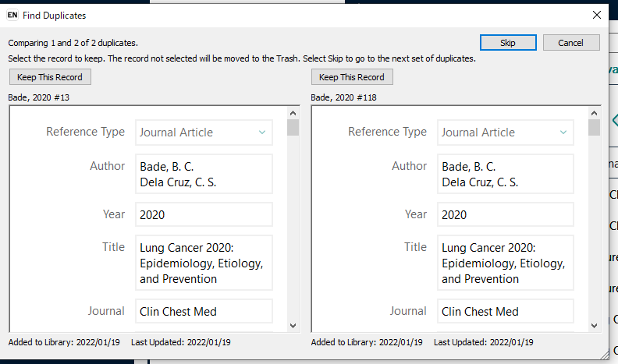
Task: Focus the Journal field in right record
Action: click(x=506, y=311)
